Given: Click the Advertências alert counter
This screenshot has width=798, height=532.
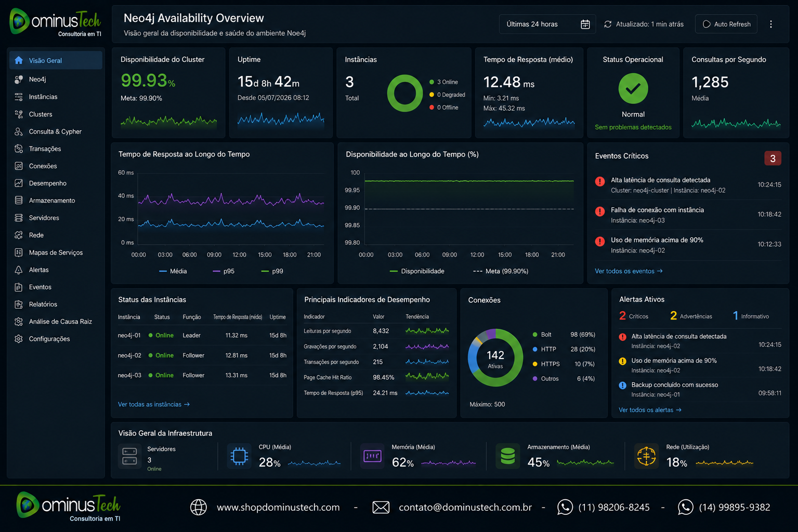Looking at the screenshot, I should 691,316.
